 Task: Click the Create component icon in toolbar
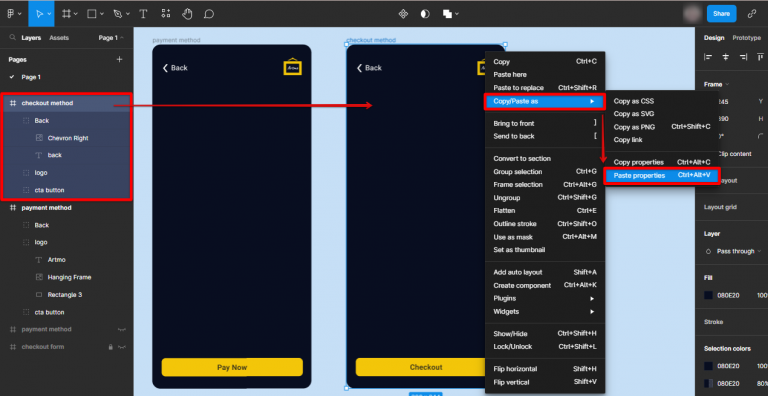pyautogui.click(x=403, y=14)
